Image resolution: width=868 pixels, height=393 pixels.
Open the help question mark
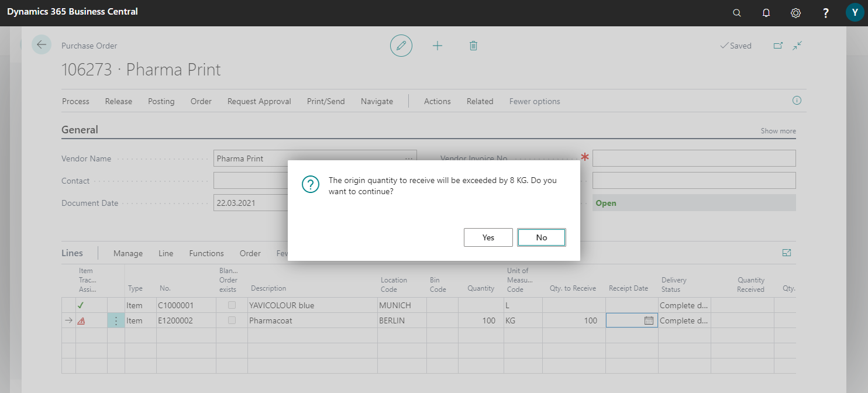coord(825,13)
